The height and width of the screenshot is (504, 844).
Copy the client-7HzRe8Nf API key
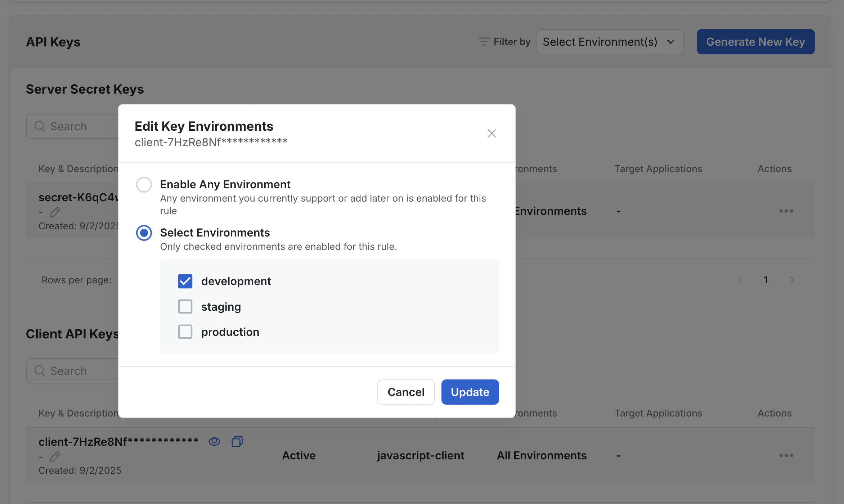pos(237,441)
